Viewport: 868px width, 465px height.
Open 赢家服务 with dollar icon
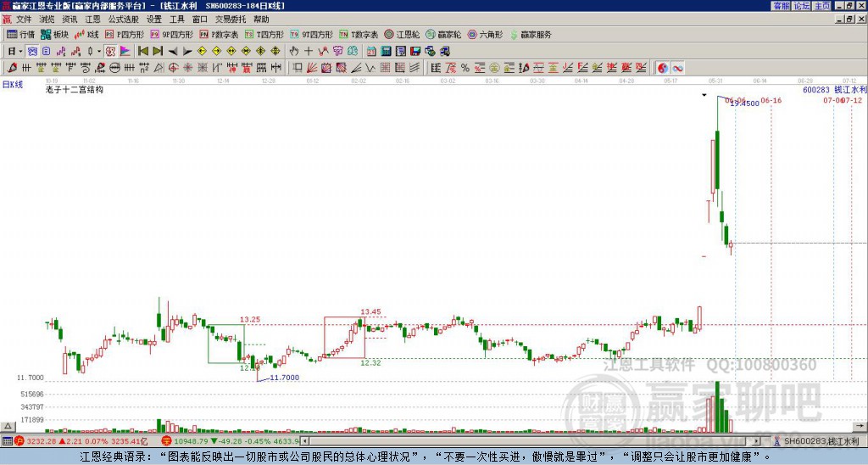[531, 34]
